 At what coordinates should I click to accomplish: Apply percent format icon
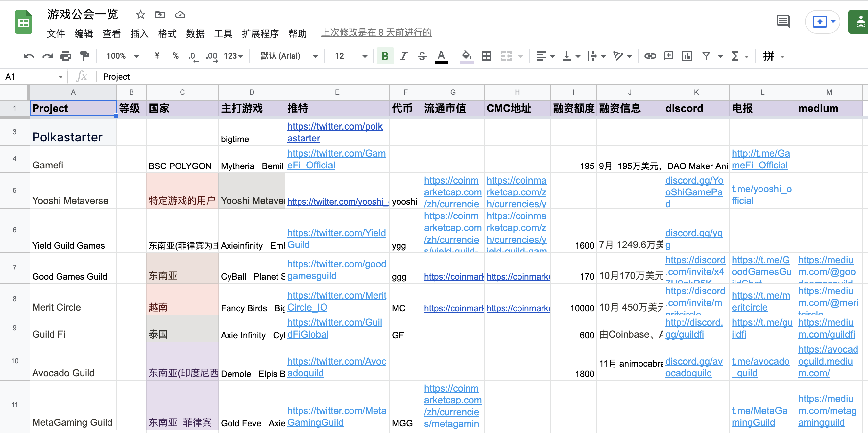click(x=175, y=56)
